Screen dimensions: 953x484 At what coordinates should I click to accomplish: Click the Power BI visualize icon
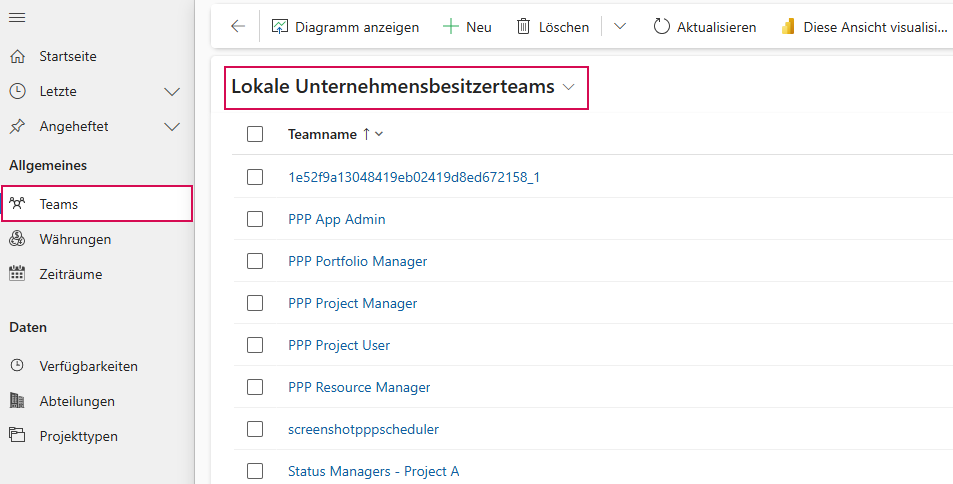pyautogui.click(x=788, y=27)
